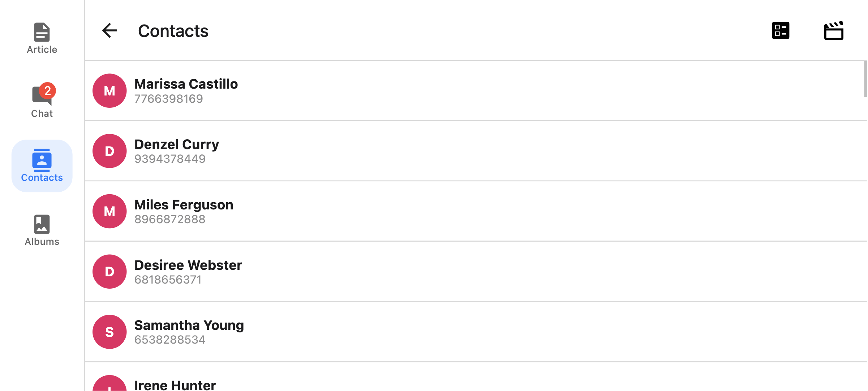Open the Contacts section
Viewport: 868px width, 391px height.
click(42, 166)
